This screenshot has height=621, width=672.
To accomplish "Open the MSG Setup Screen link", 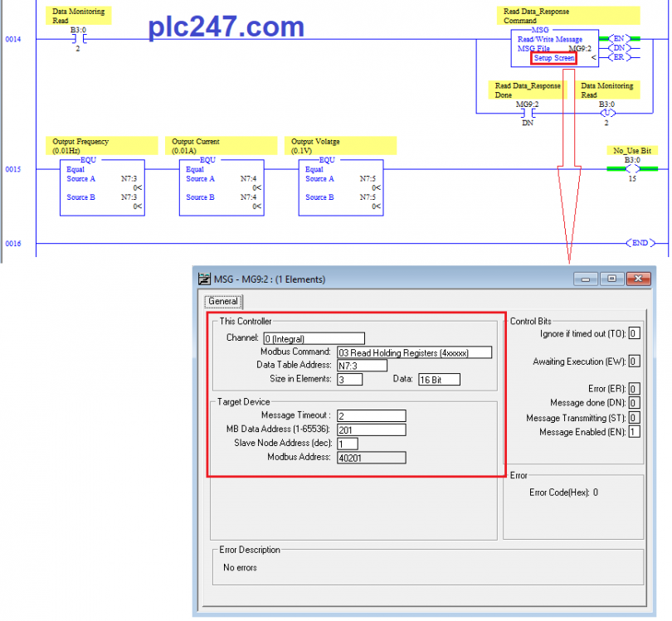I will pyautogui.click(x=553, y=58).
